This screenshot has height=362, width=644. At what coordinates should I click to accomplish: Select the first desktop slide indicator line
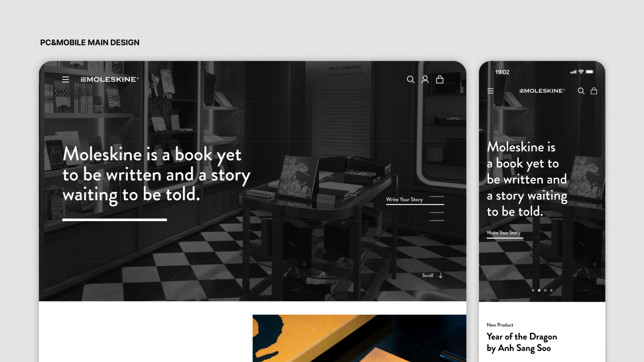[x=437, y=197]
